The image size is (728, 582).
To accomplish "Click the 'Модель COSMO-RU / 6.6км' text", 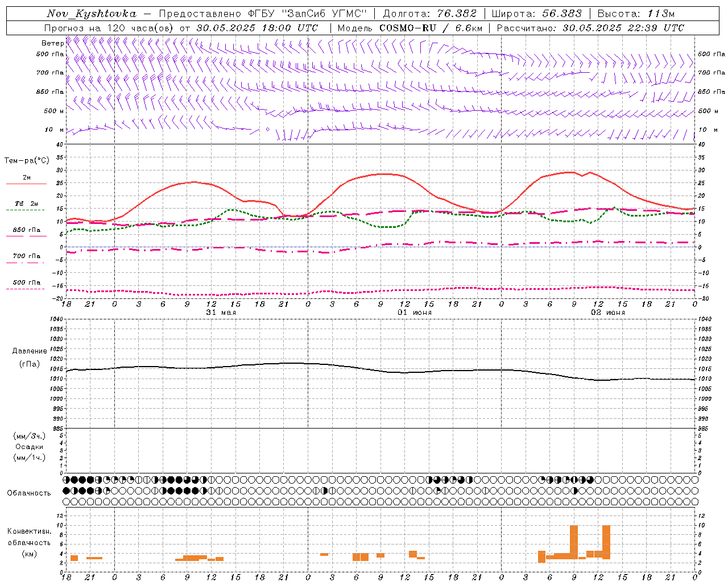I will tap(410, 28).
